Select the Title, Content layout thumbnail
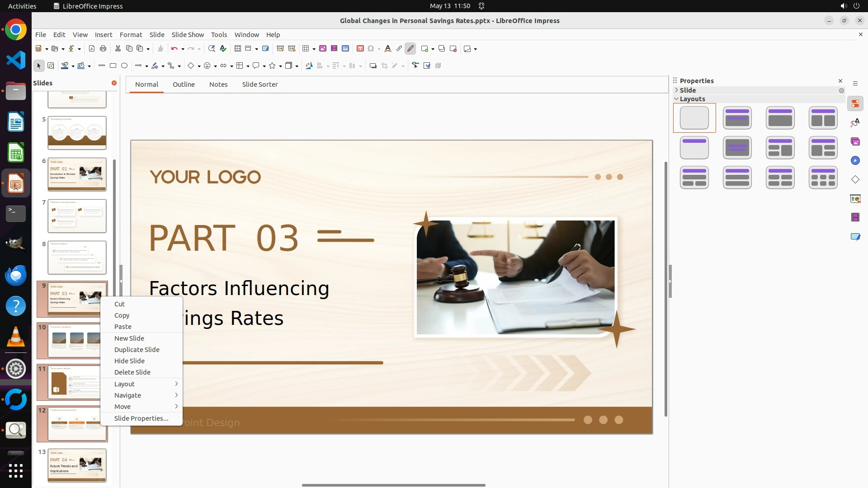This screenshot has width=868, height=488. pos(780,118)
